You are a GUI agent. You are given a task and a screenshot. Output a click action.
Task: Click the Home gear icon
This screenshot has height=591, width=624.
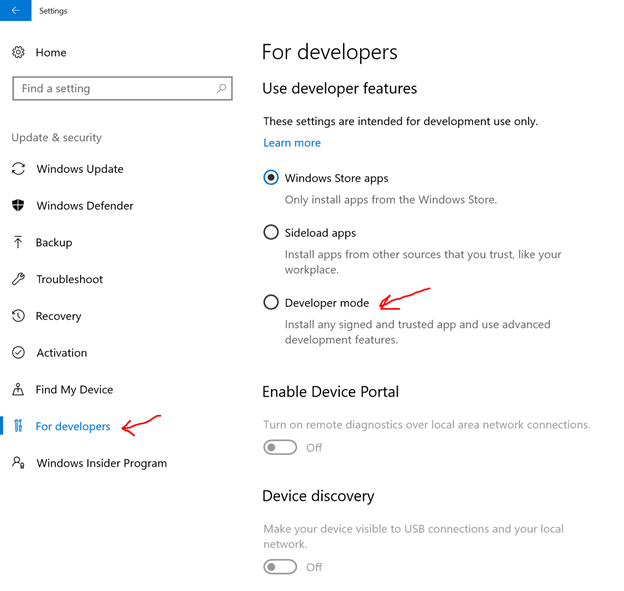click(x=18, y=52)
